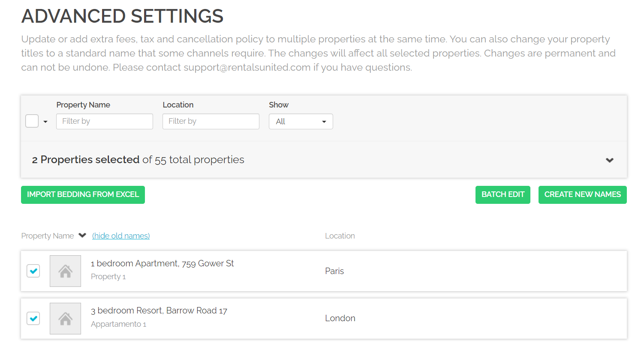Open select-all checkbox dropdown arrow
The height and width of the screenshot is (349, 644).
tap(45, 122)
